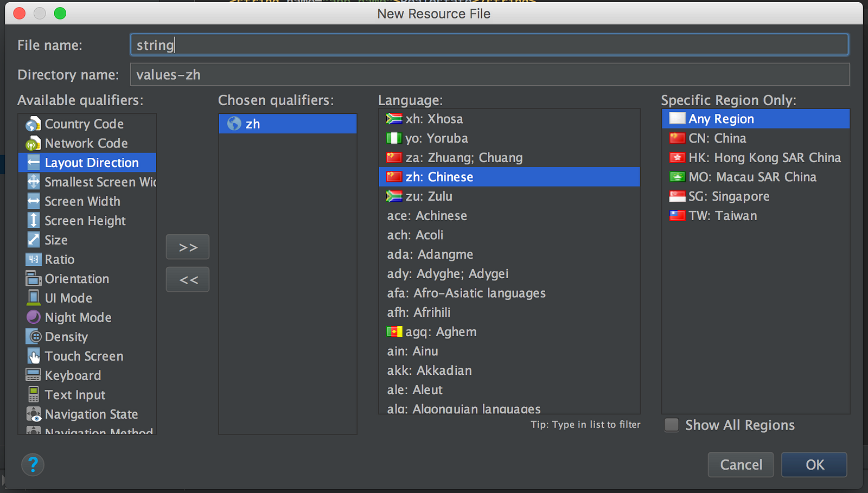The height and width of the screenshot is (493, 868).
Task: Select HK: Hong Kong SAR China region
Action: [x=764, y=158]
